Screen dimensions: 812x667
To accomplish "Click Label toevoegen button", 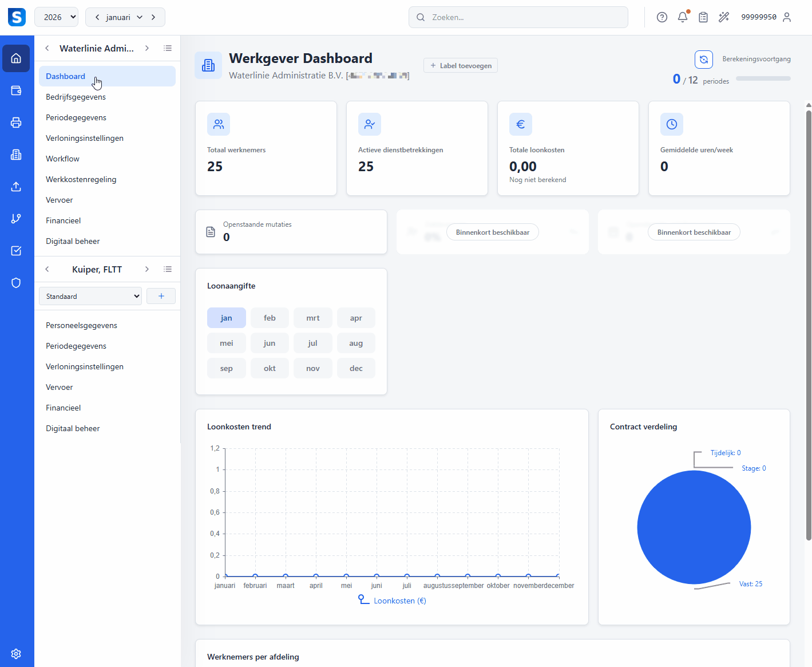I will (x=461, y=65).
